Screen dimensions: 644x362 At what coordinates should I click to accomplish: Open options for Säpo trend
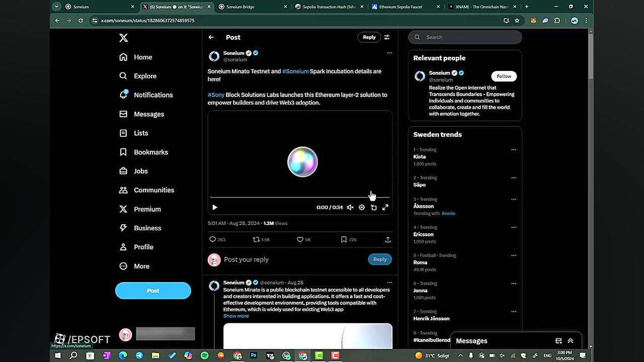tap(514, 178)
